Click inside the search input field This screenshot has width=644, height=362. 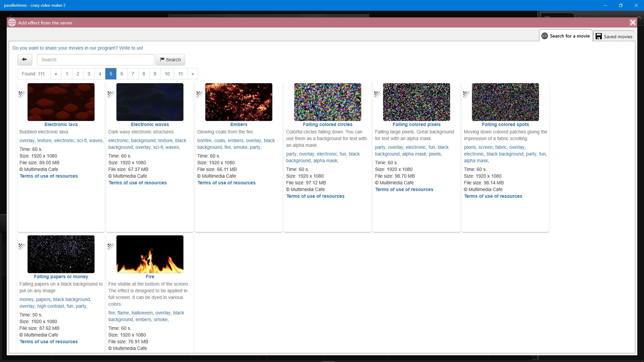coord(95,59)
